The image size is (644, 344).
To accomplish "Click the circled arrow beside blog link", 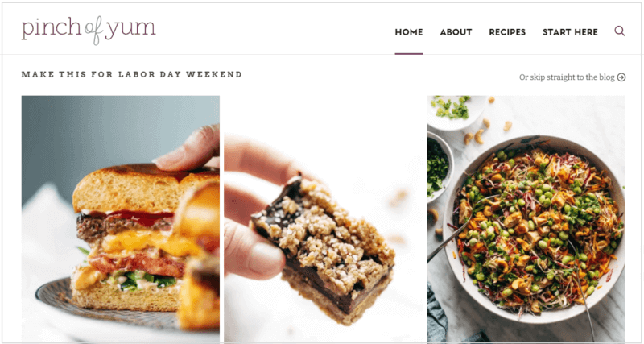I will tap(621, 77).
